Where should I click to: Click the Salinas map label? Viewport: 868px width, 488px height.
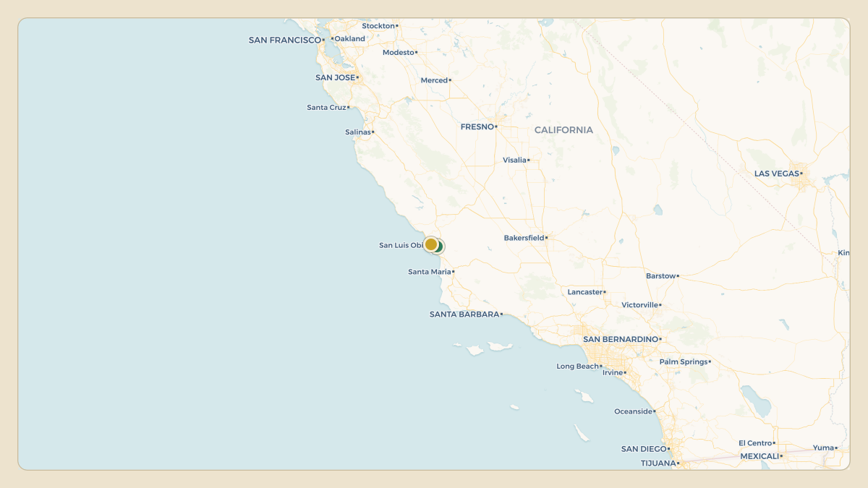coord(358,132)
